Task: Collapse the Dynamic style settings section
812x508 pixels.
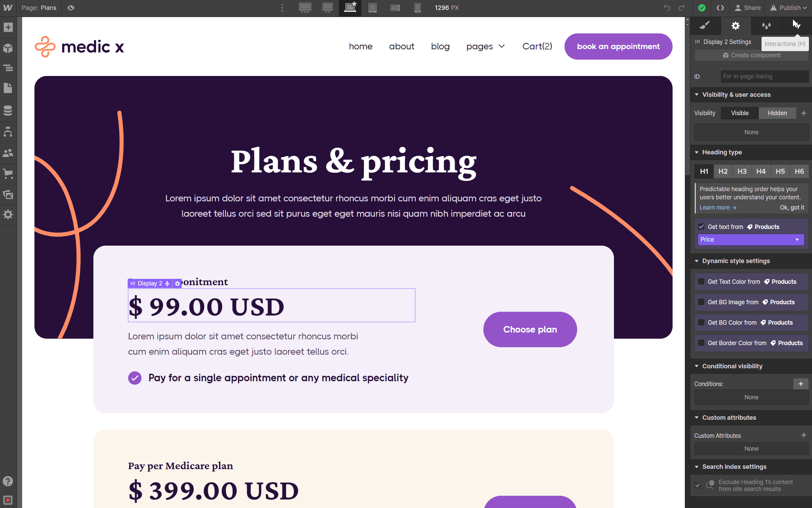Action: pos(697,261)
